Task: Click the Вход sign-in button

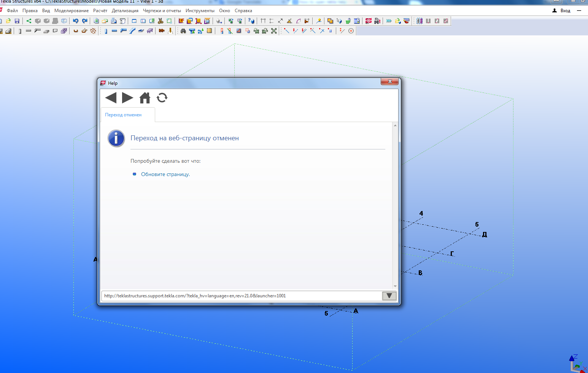Action: 561,11
